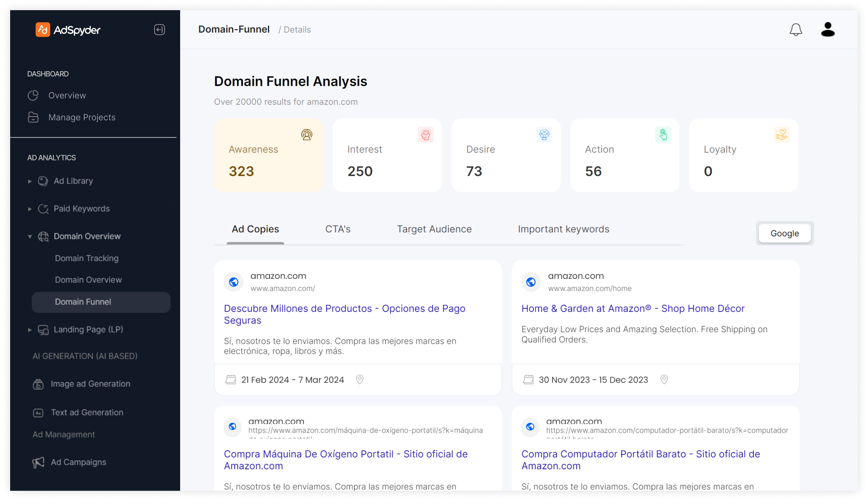Click the Ad Management label

tap(64, 435)
